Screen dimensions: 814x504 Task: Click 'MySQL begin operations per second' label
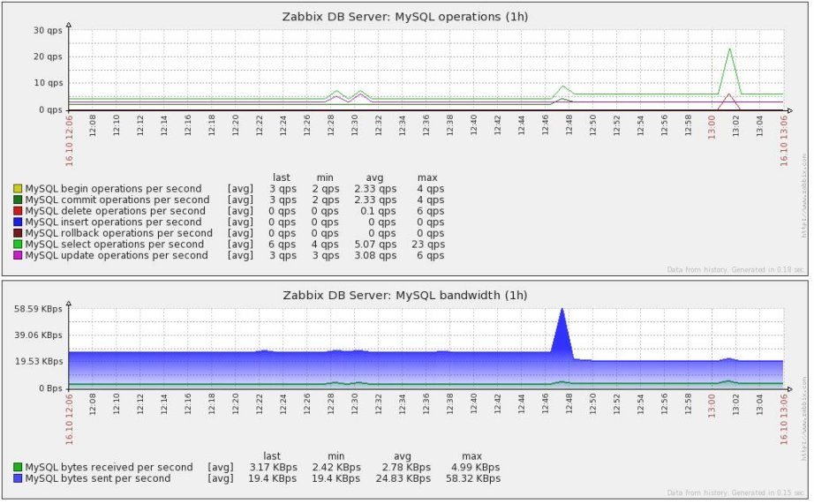tap(113, 188)
